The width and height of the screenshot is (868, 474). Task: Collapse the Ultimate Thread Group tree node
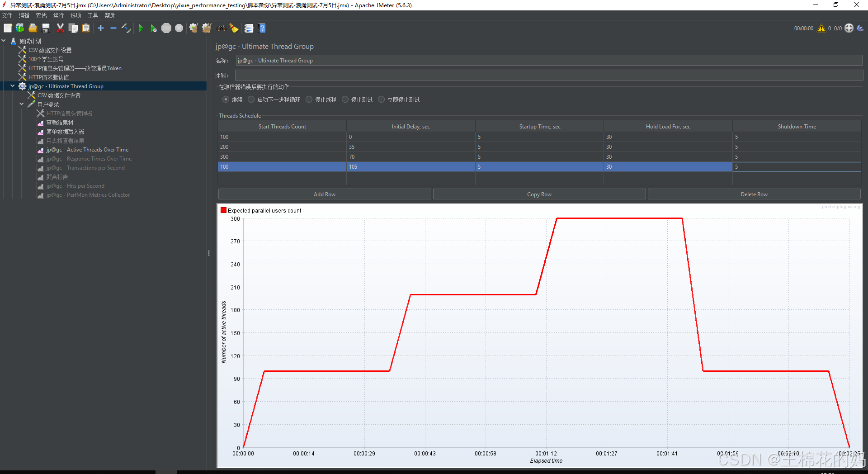[13, 86]
